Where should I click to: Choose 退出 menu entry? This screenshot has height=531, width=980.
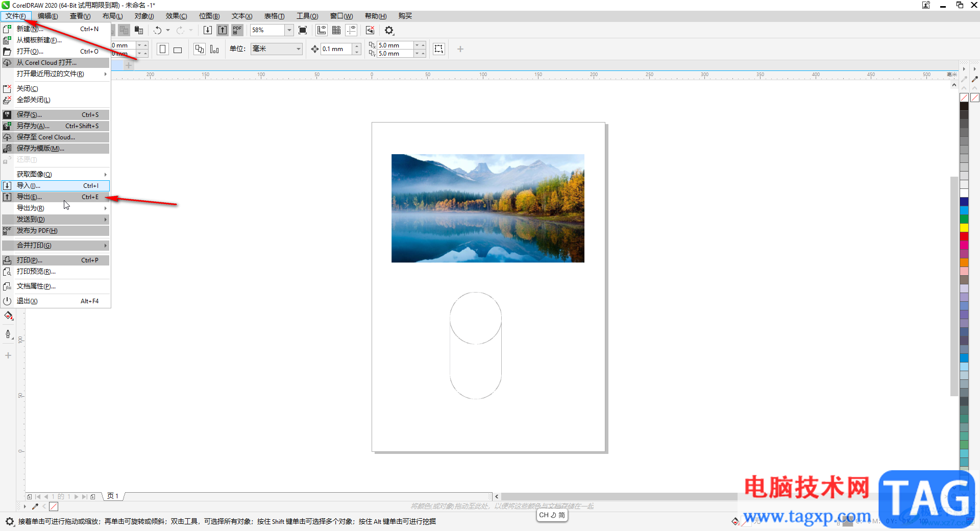pyautogui.click(x=56, y=301)
